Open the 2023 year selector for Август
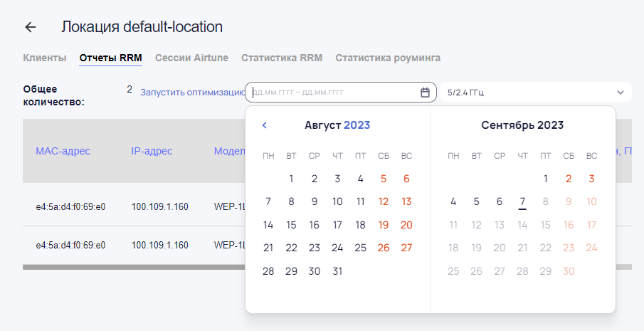This screenshot has height=331, width=644. 357,125
